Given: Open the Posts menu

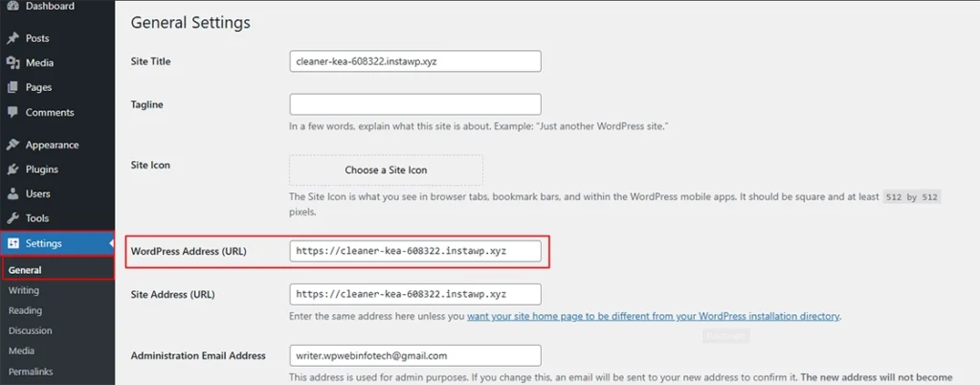Looking at the screenshot, I should point(37,38).
